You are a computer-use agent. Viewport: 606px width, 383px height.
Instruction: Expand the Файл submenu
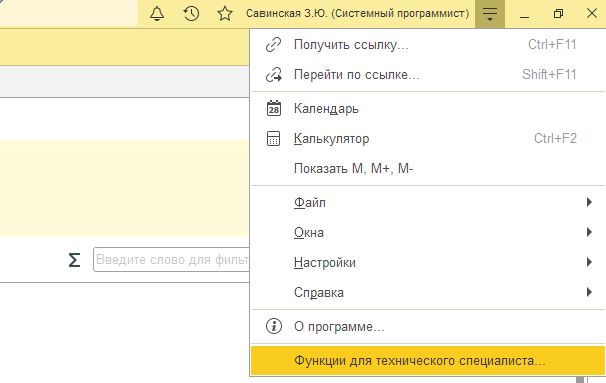[x=428, y=202]
